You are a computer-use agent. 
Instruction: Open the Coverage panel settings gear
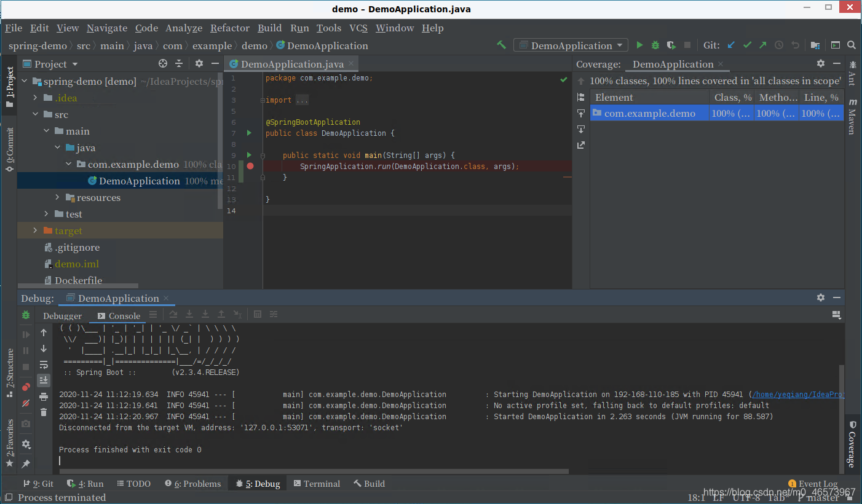[x=821, y=63]
